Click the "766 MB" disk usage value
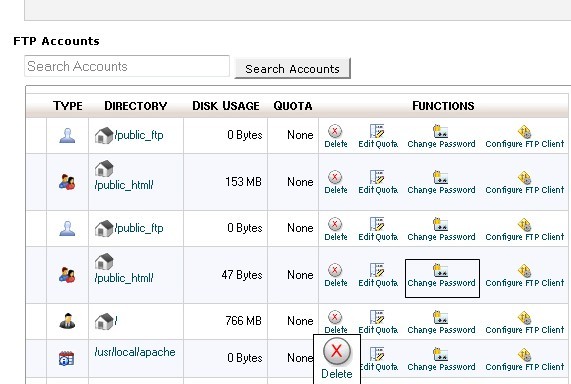The width and height of the screenshot is (571, 384). point(243,321)
